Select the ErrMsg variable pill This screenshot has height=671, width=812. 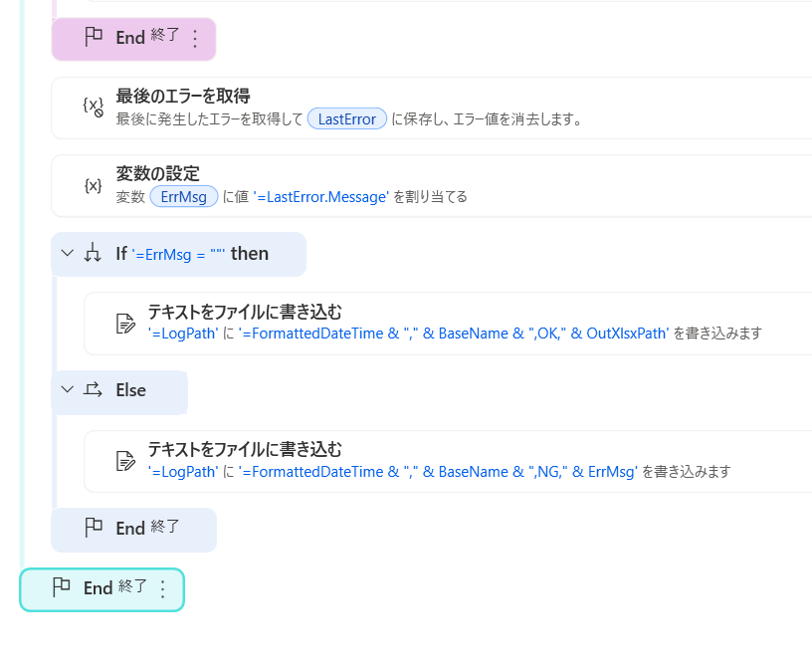coord(183,197)
